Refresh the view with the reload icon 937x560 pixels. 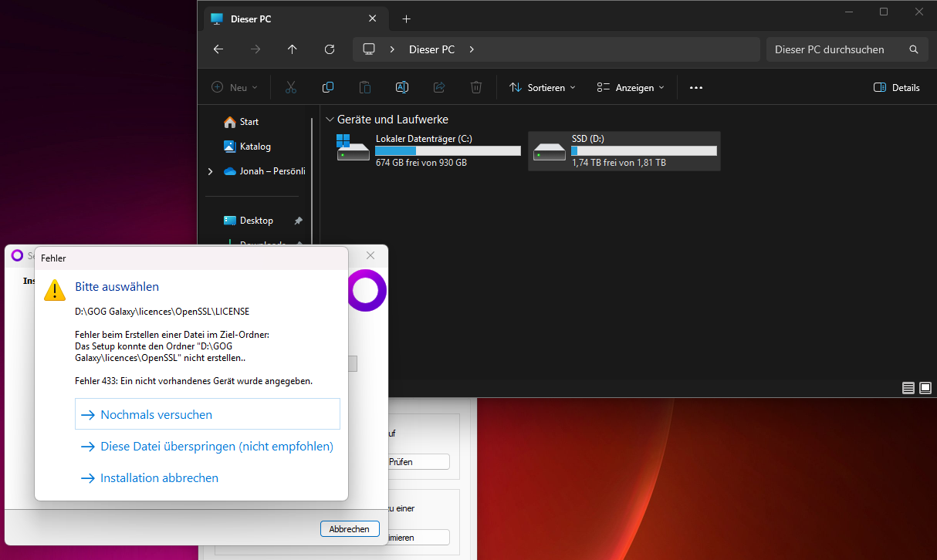click(x=330, y=49)
